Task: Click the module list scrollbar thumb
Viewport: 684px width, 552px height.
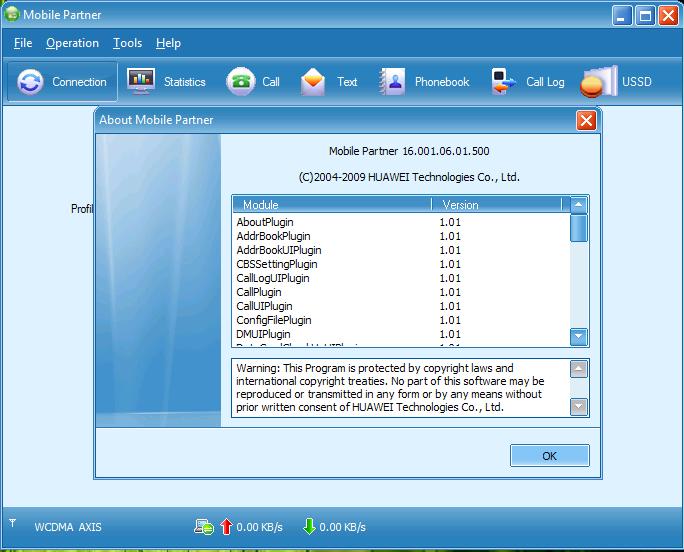Action: (x=578, y=228)
